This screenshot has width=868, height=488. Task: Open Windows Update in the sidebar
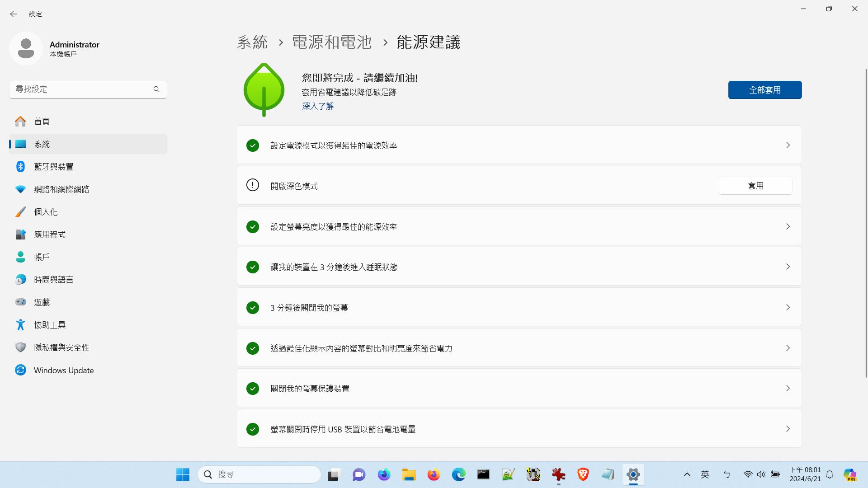coord(63,370)
